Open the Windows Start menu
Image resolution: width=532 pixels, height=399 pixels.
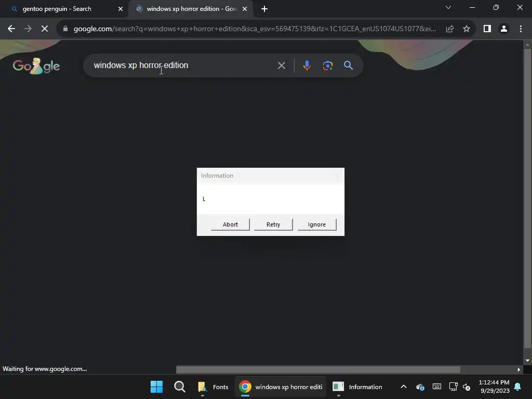click(156, 387)
